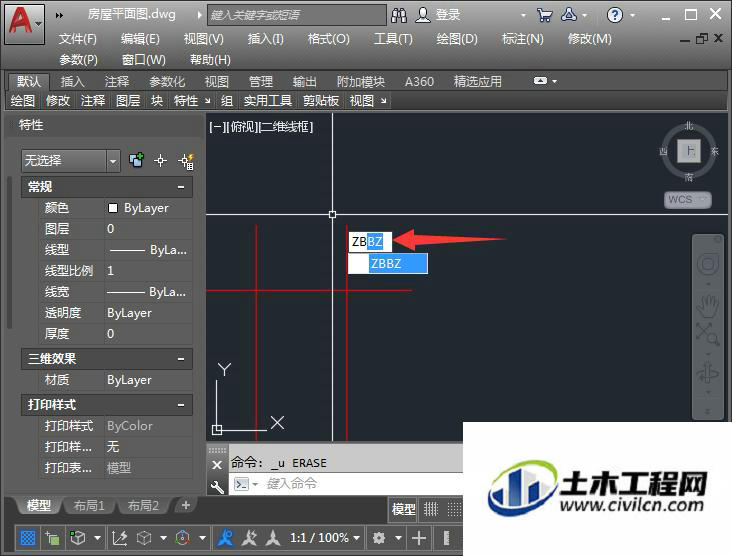
Task: Open the annotation scale 1:1 / 100% dropdown
Action: (x=325, y=538)
